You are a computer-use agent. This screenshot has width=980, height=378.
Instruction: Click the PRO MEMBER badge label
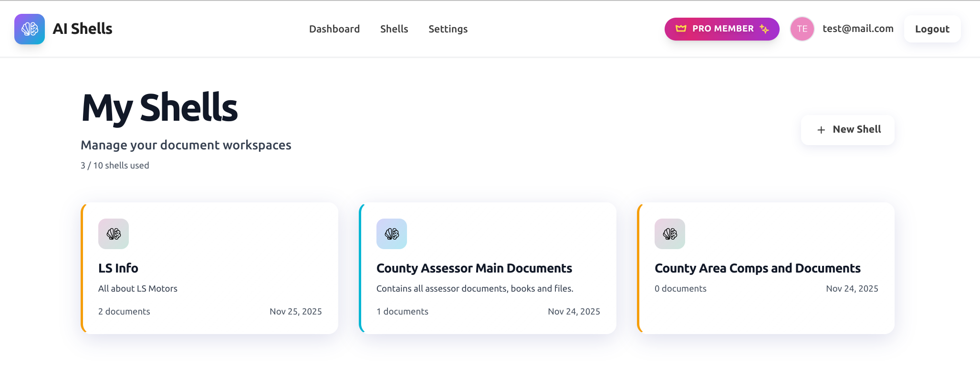723,29
